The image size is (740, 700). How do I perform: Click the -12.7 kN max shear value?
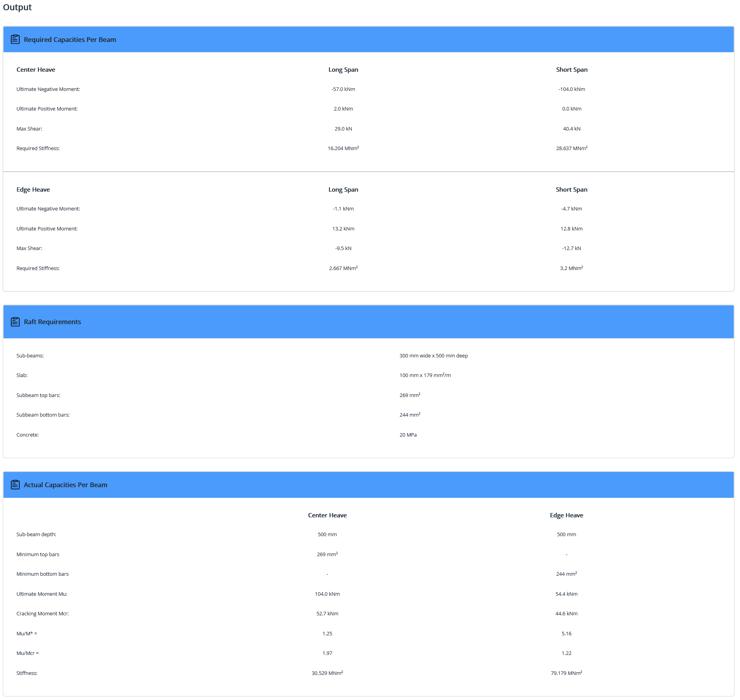571,248
